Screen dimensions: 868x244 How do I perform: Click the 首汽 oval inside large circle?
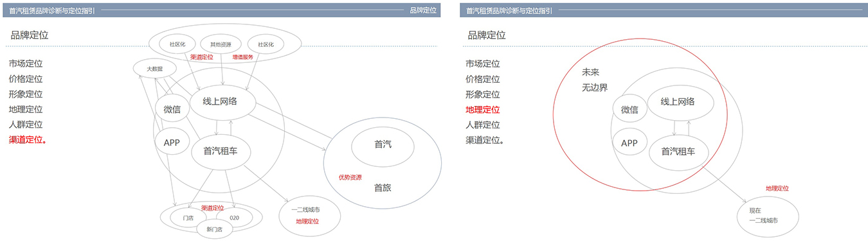click(383, 144)
